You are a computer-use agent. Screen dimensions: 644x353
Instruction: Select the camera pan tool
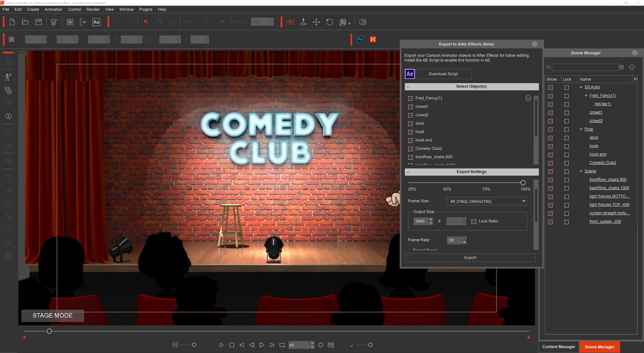pos(316,22)
